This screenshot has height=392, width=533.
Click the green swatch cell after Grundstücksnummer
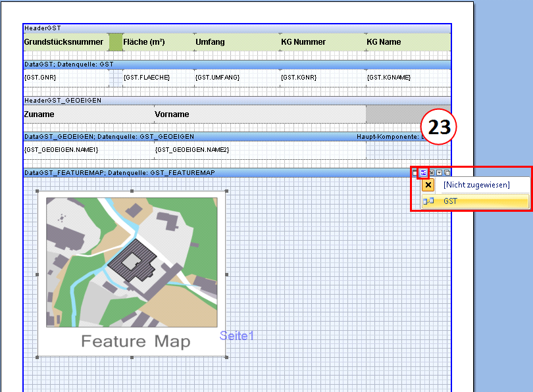(x=115, y=42)
